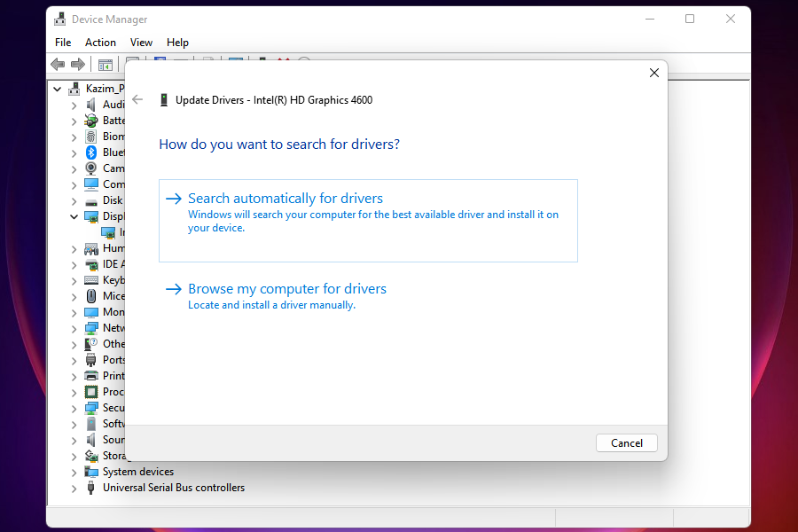
Task: Expand the Keyboards category
Action: point(74,281)
